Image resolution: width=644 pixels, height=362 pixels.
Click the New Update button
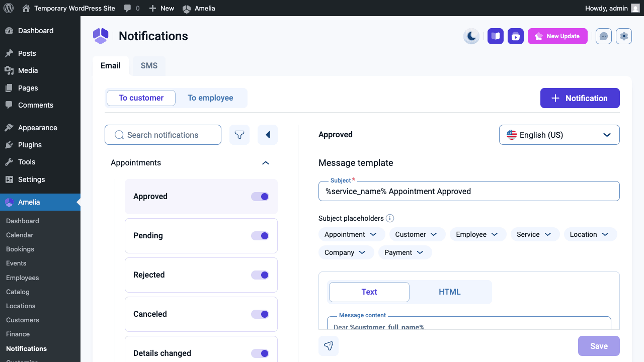[557, 36]
